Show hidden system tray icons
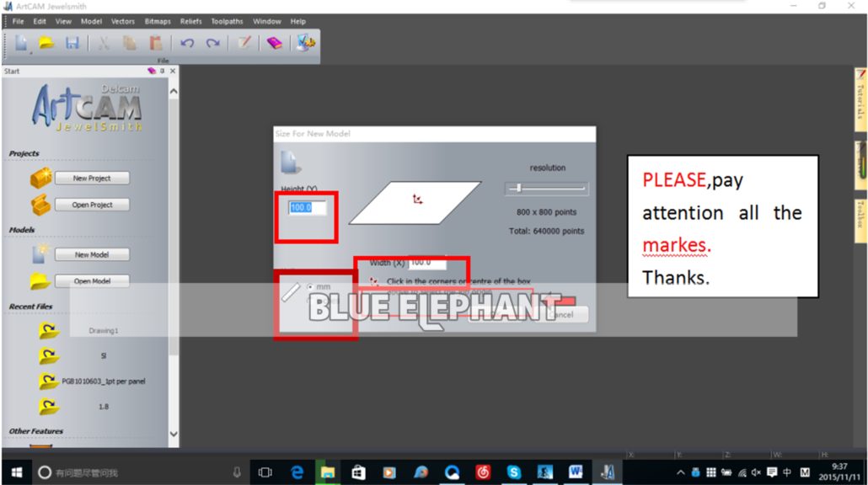 682,472
